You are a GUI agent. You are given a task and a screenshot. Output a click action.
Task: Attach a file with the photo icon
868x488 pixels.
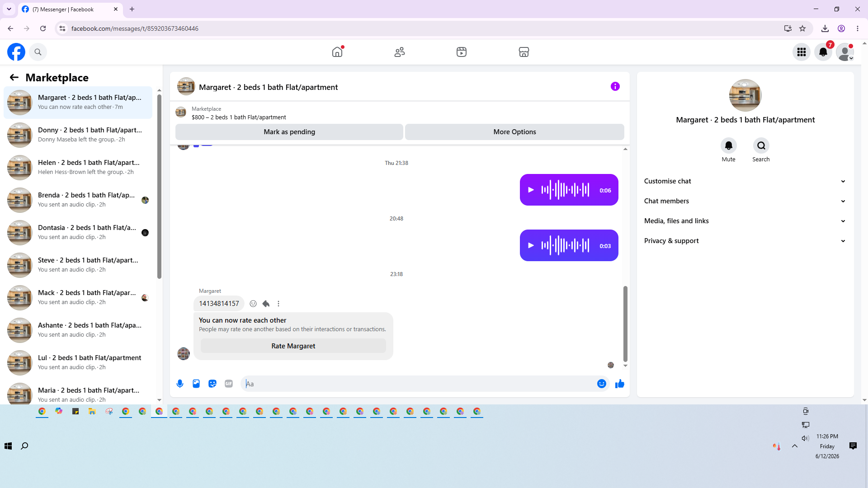[196, 384]
